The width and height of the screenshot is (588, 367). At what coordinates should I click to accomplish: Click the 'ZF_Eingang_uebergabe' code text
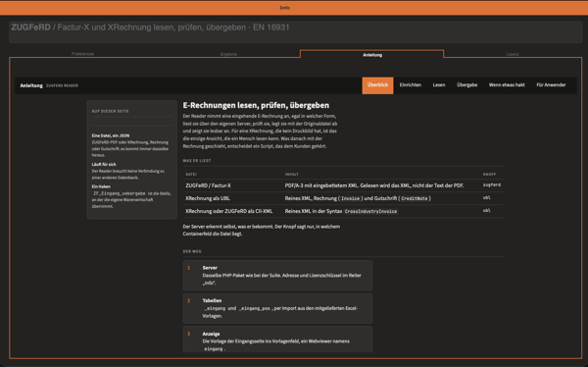click(x=120, y=193)
